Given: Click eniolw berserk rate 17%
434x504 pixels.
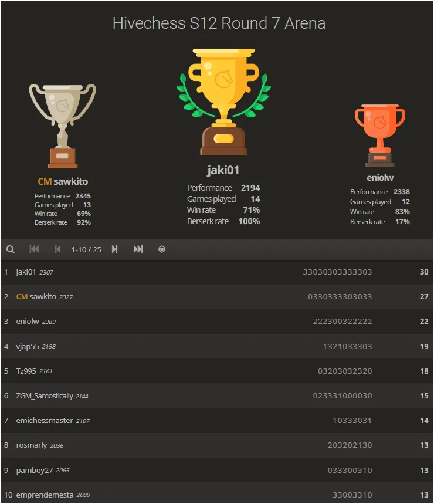Looking at the screenshot, I should [402, 222].
